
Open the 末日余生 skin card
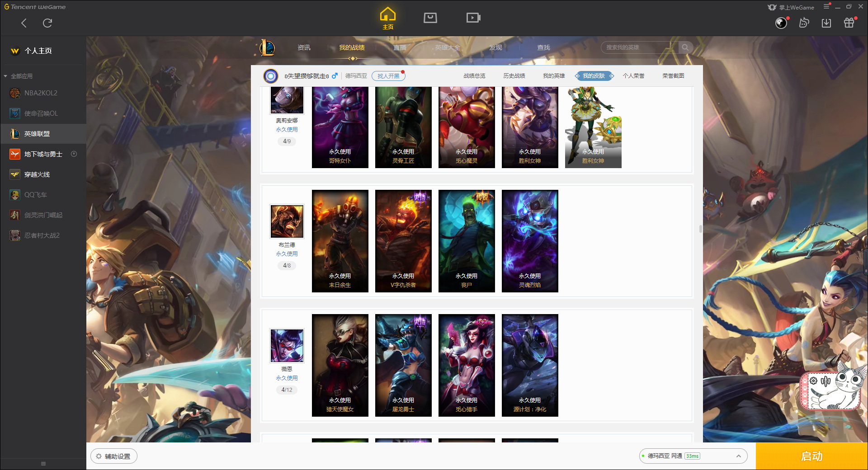pos(340,241)
